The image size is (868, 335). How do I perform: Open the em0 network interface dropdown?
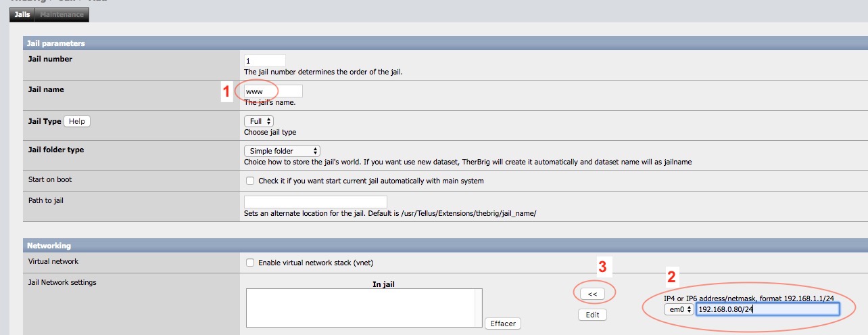pyautogui.click(x=679, y=309)
